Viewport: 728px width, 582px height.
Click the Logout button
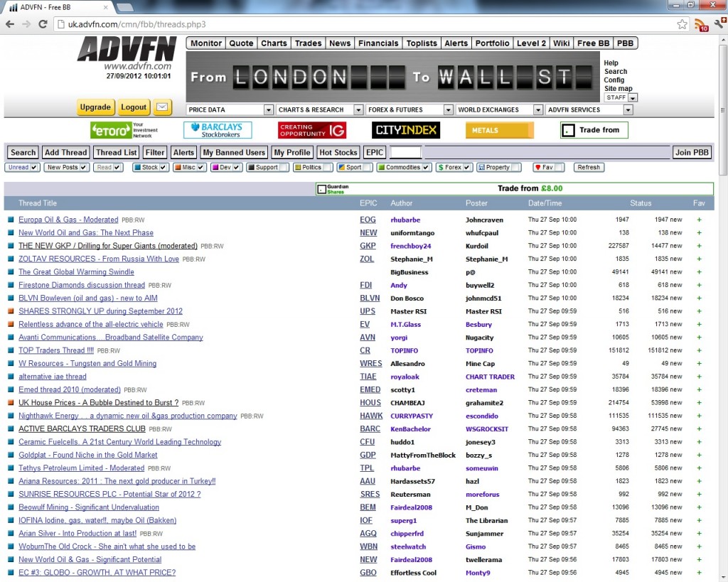pyautogui.click(x=134, y=107)
